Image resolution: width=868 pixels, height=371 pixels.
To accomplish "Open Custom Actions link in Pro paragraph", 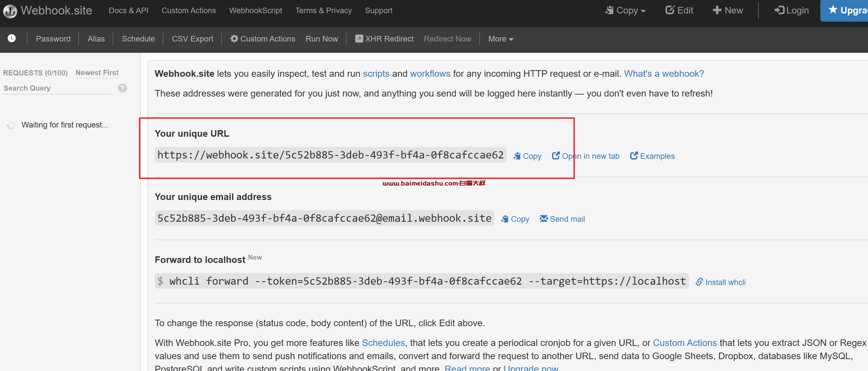I will 685,343.
